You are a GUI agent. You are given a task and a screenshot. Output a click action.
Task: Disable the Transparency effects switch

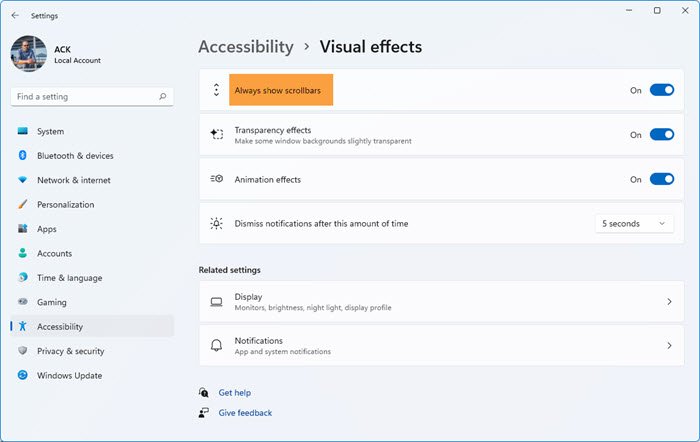(662, 135)
